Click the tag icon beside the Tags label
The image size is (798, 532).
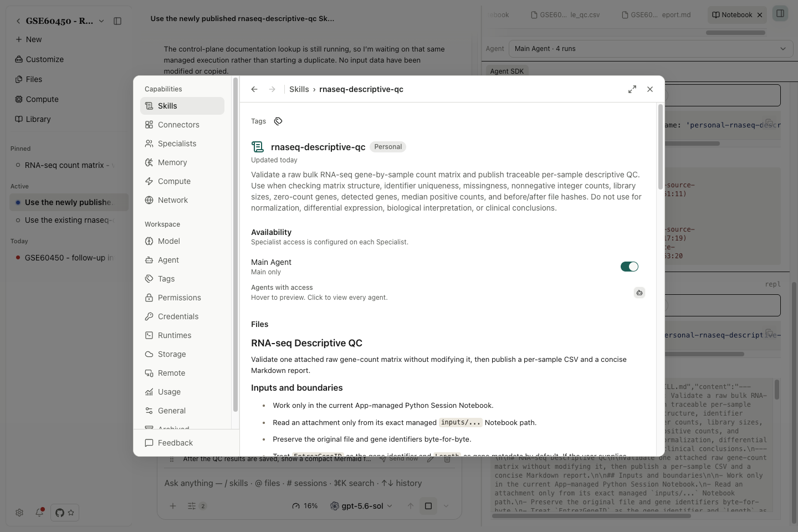point(278,121)
